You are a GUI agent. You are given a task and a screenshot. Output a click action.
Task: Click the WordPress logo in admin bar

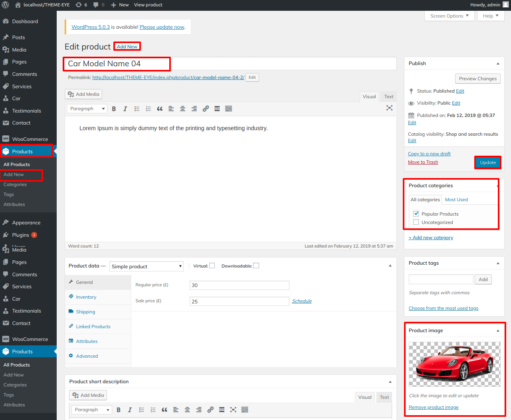[6, 5]
